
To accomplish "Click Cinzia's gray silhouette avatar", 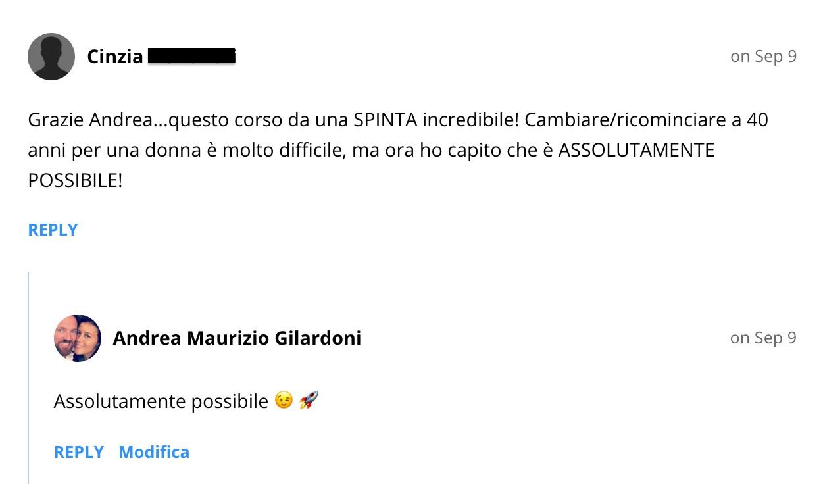I will pos(51,57).
